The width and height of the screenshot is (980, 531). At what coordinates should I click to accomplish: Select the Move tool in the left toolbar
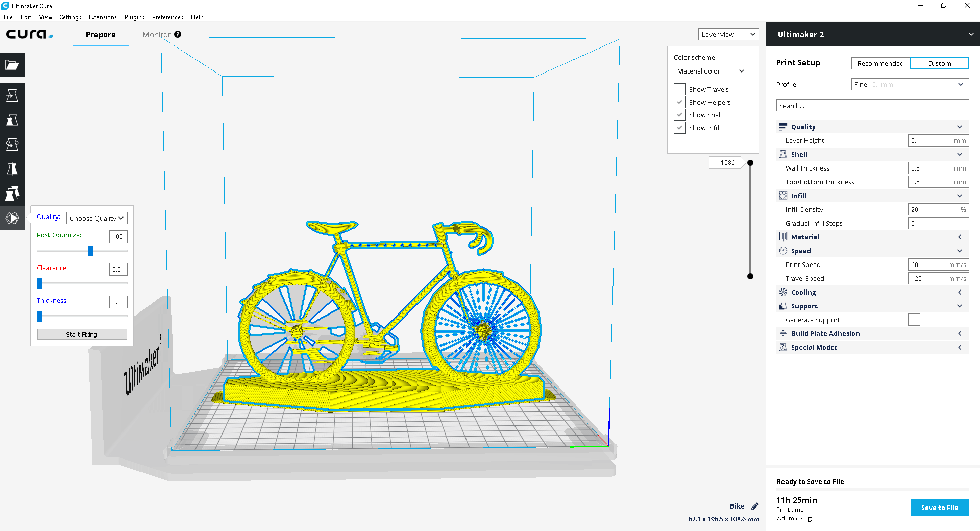click(x=12, y=95)
